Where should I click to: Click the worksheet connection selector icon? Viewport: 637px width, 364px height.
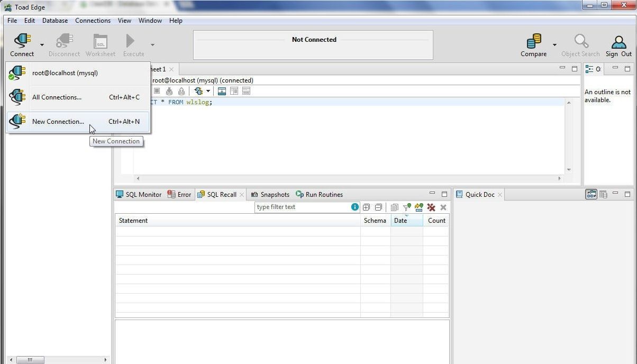tap(198, 91)
